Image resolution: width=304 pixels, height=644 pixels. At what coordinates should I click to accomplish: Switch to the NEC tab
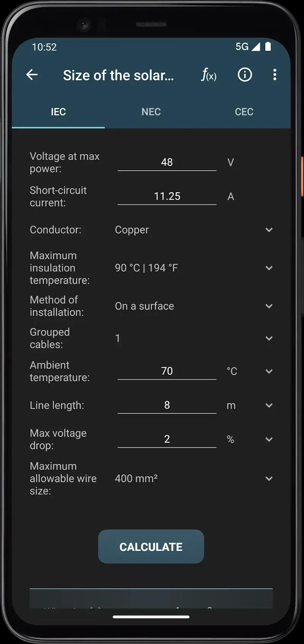tap(151, 112)
